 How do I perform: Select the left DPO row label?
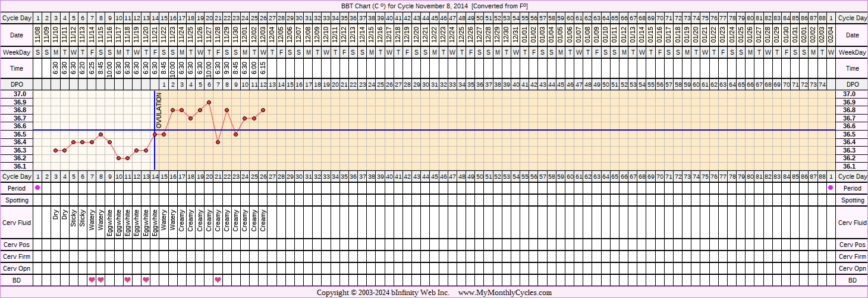[17, 85]
